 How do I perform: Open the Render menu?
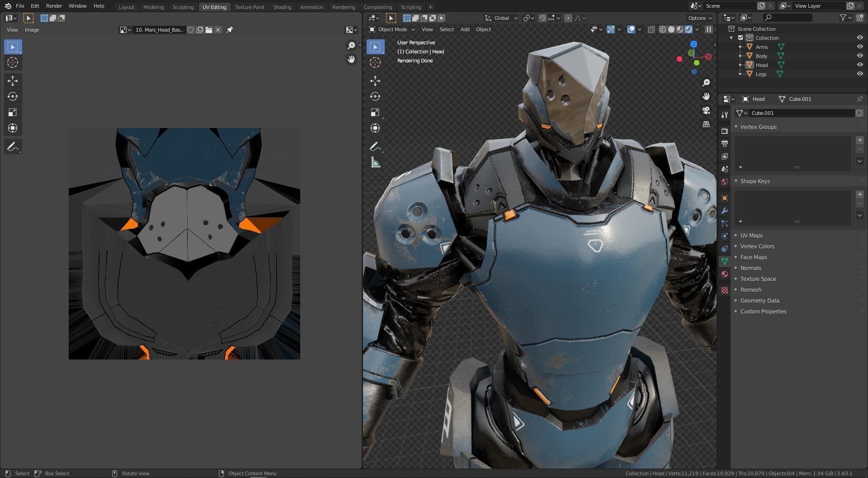(x=54, y=6)
